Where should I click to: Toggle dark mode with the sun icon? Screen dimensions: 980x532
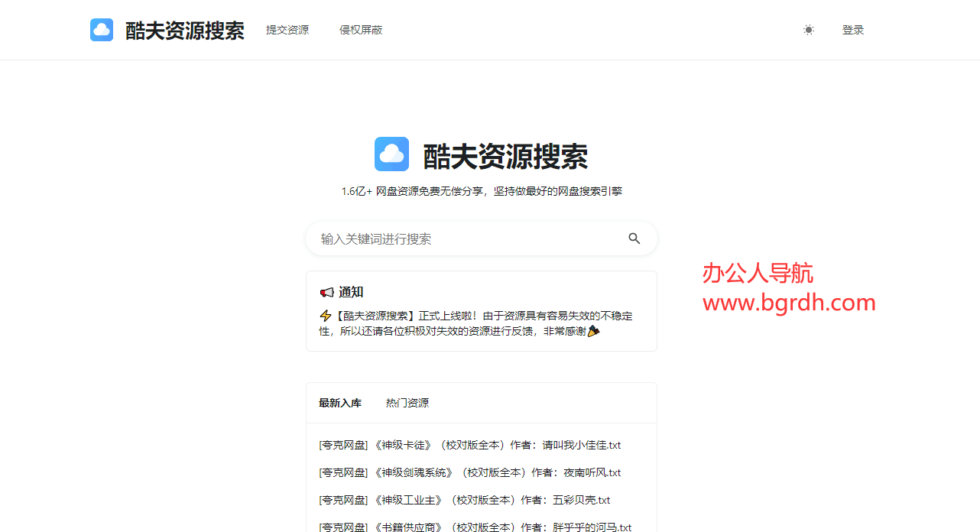[x=808, y=30]
